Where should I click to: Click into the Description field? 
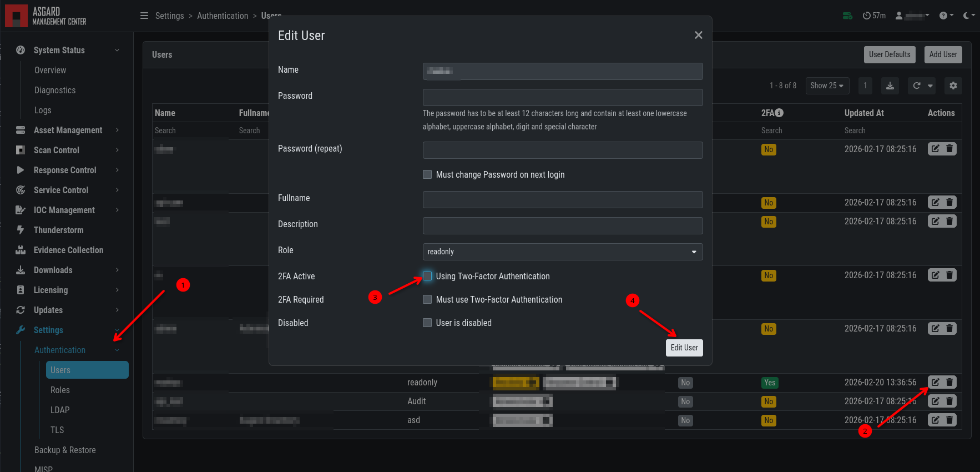point(563,225)
